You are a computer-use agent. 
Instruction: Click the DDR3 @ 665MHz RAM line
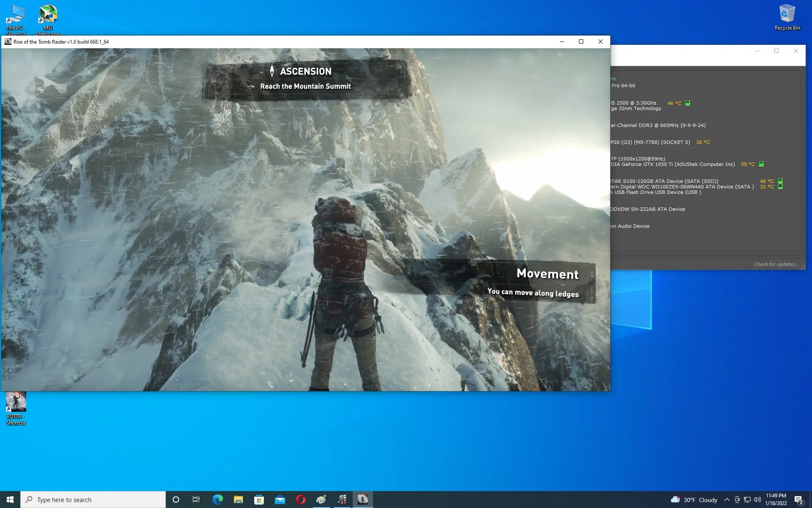point(658,125)
